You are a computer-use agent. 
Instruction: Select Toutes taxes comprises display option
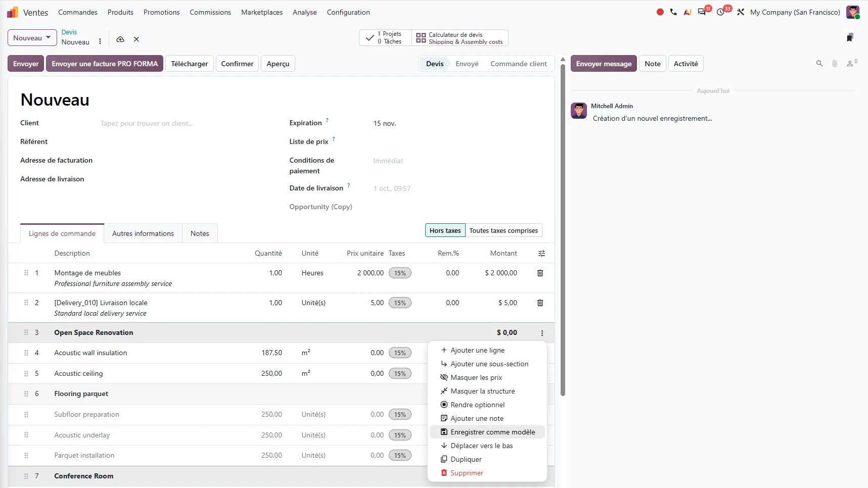pyautogui.click(x=504, y=230)
